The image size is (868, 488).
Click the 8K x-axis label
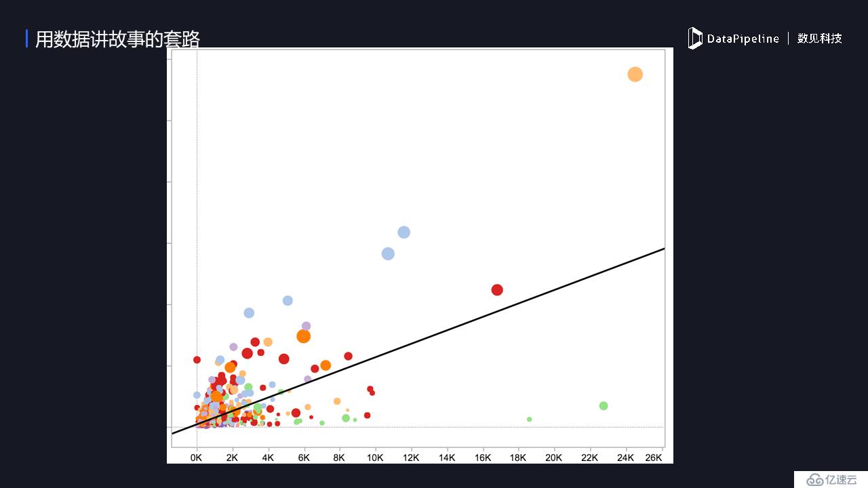point(340,458)
